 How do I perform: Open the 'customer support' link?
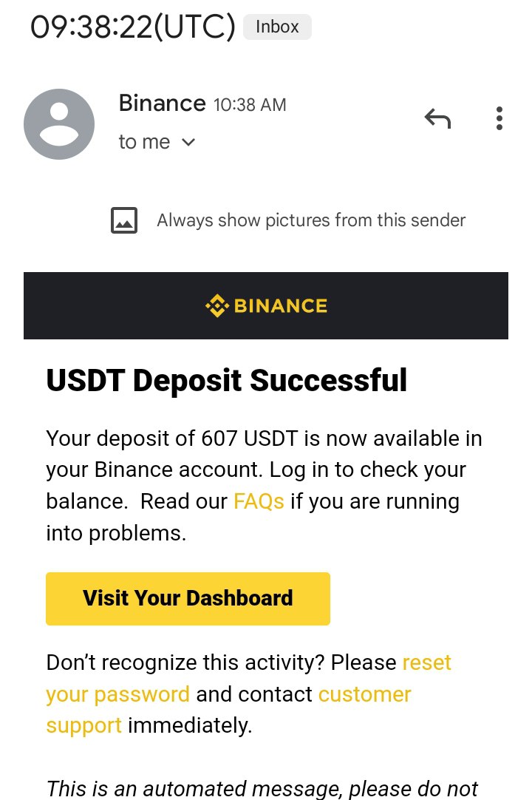364,694
